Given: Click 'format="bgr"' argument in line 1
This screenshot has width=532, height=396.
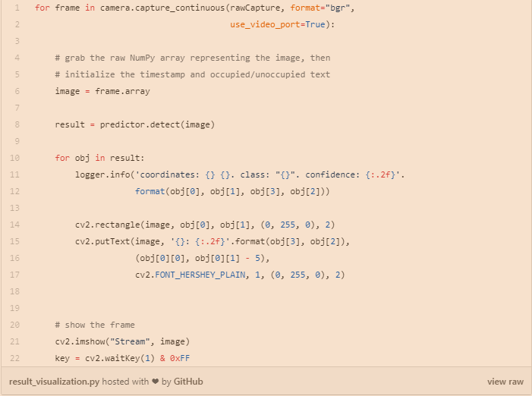Looking at the screenshot, I should click(x=320, y=8).
